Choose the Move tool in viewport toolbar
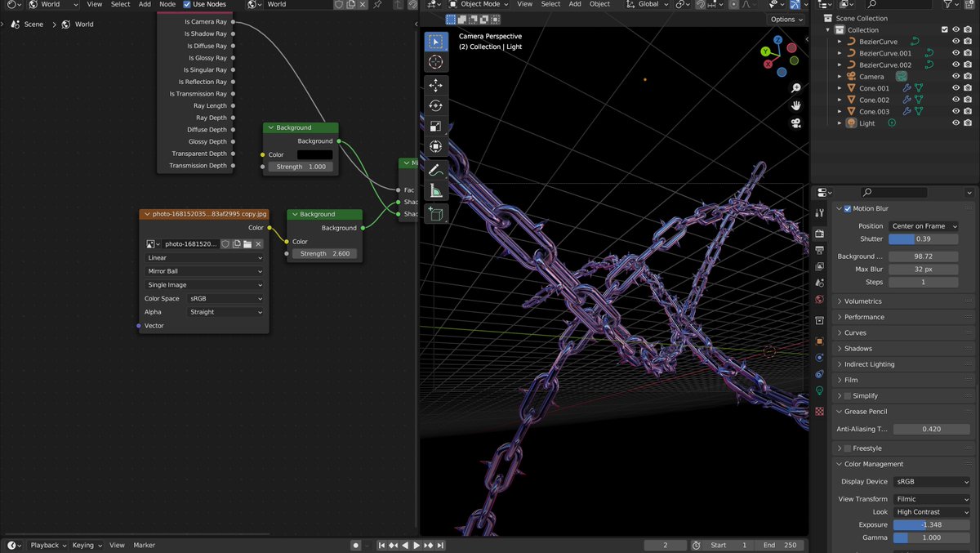Viewport: 980px width, 553px height. pos(435,86)
